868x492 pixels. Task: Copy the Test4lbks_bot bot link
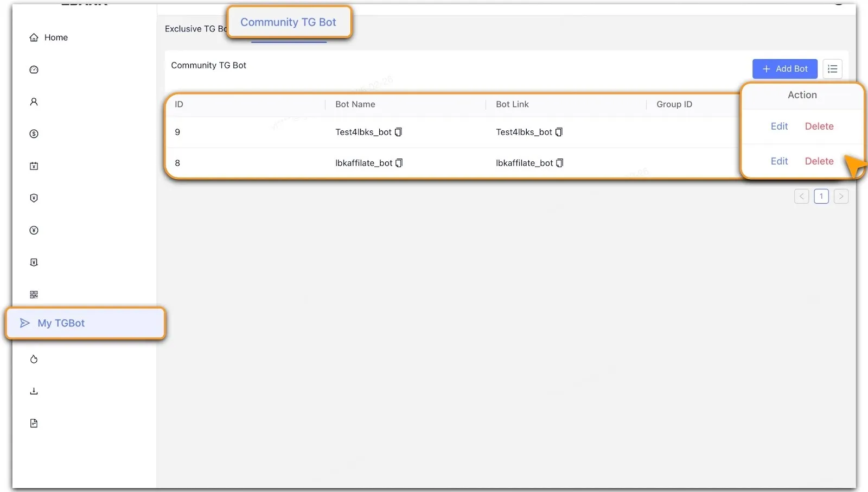coord(559,132)
